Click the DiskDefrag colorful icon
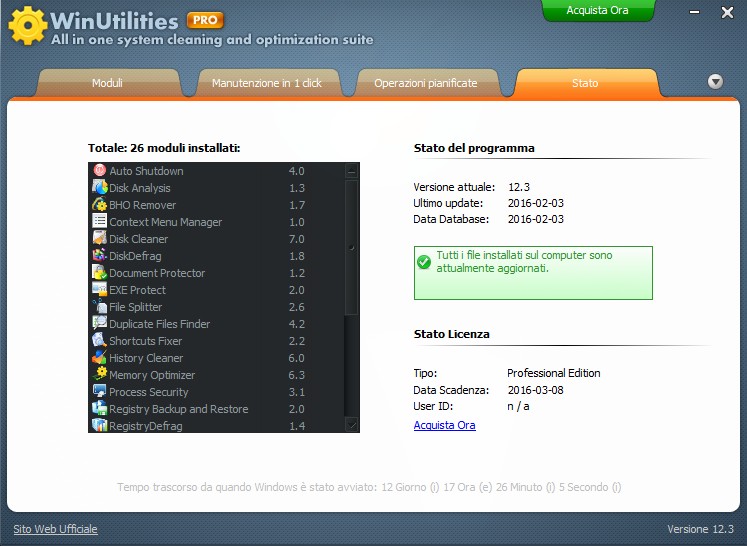Screen dimensions: 747x546 pos(100,255)
